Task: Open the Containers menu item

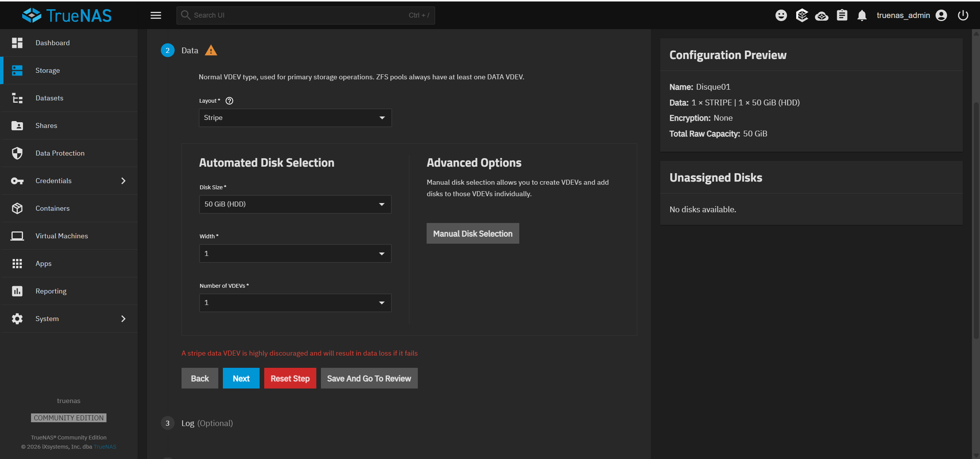Action: [69, 208]
